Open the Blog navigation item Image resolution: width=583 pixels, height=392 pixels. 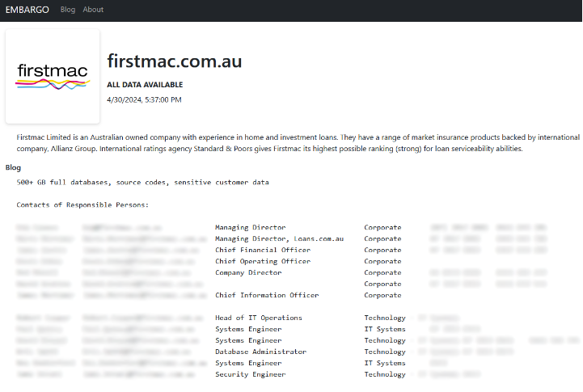click(68, 10)
